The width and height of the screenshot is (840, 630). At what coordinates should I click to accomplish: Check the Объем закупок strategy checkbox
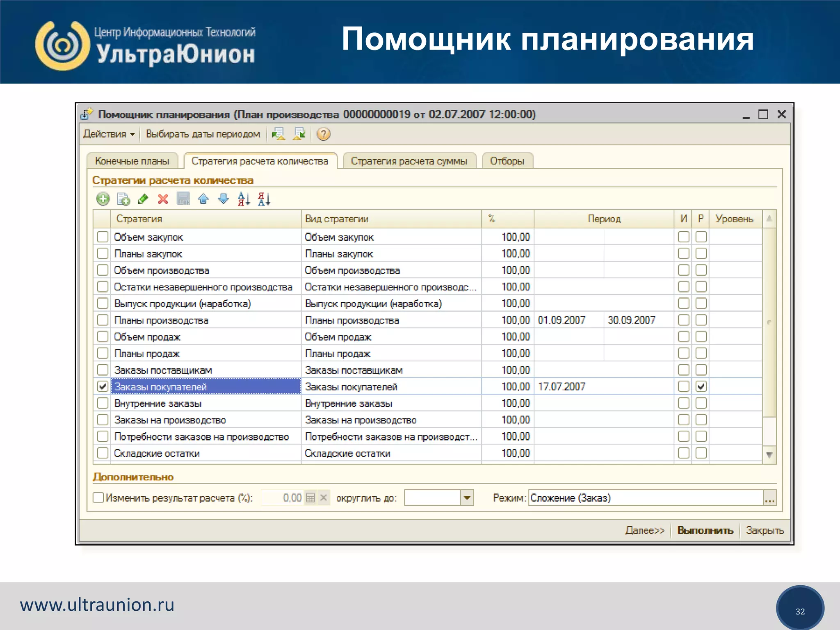(103, 237)
